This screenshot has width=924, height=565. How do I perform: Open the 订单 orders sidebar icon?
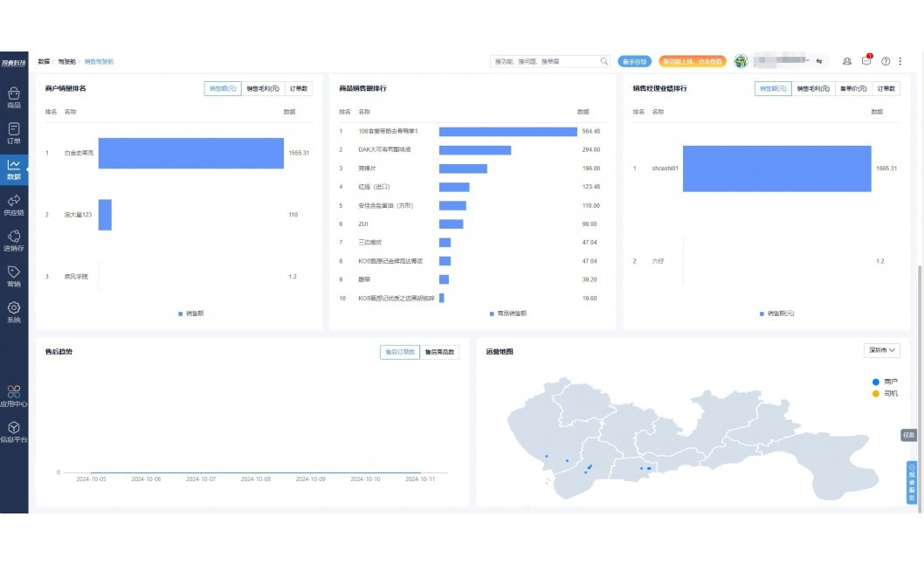tap(14, 132)
